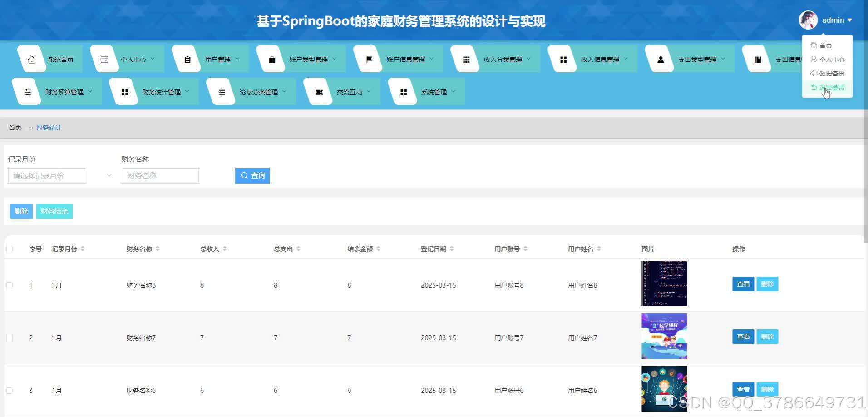Check the checkbox for 财务名称7 row
868x417 pixels.
pyautogui.click(x=10, y=338)
